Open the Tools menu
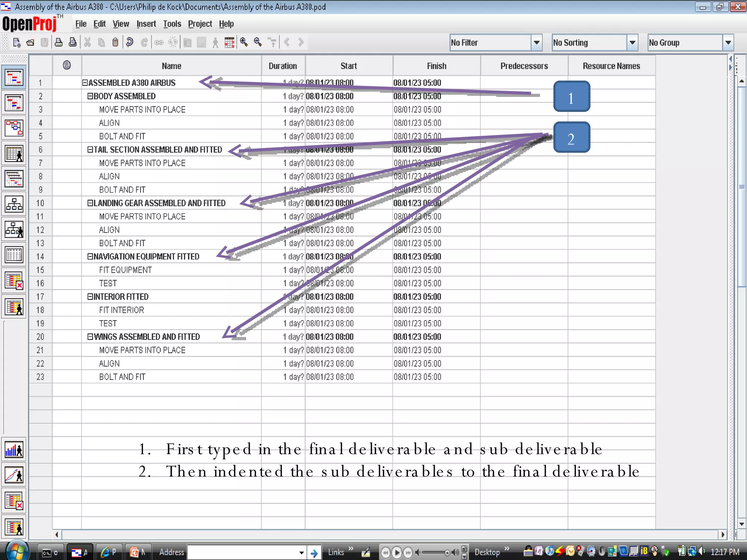 pos(172,24)
